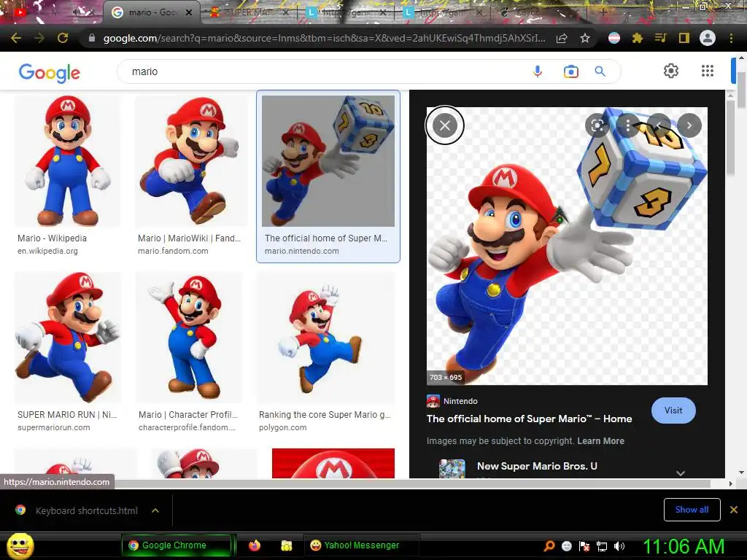Screen dimensions: 747x560
Task: Click mario.fandom.com source link
Action: 173,251
